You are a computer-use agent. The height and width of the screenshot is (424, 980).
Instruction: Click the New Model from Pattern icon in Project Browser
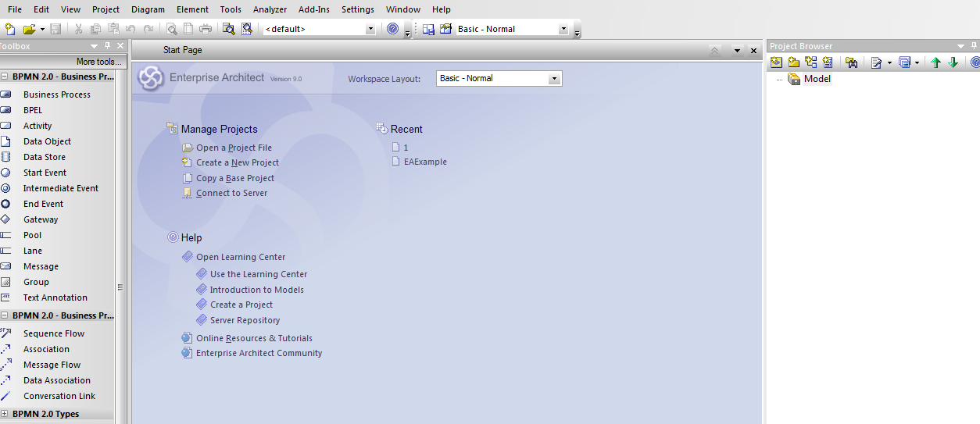pos(777,62)
